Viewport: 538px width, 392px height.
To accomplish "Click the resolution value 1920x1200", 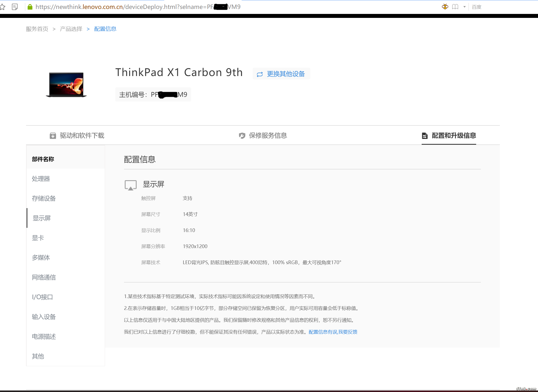I will coord(195,247).
